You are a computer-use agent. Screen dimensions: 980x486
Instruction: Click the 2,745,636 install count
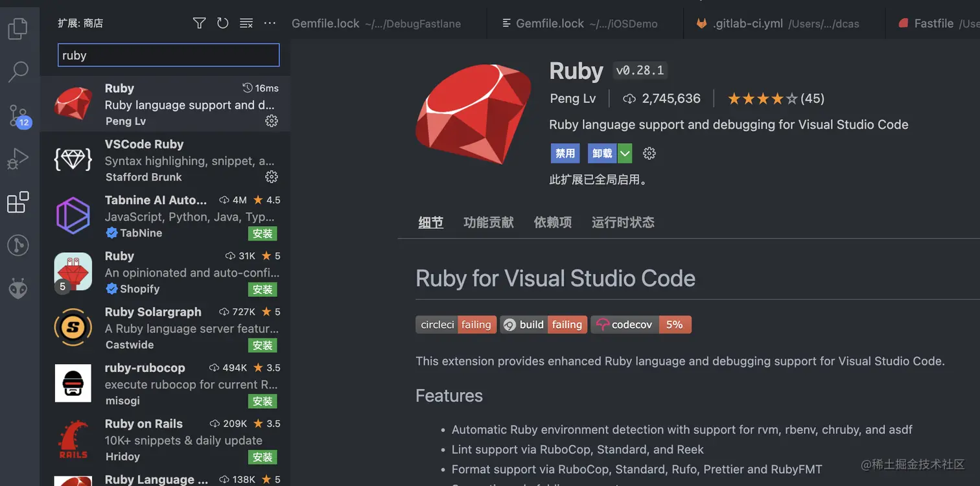(x=662, y=98)
